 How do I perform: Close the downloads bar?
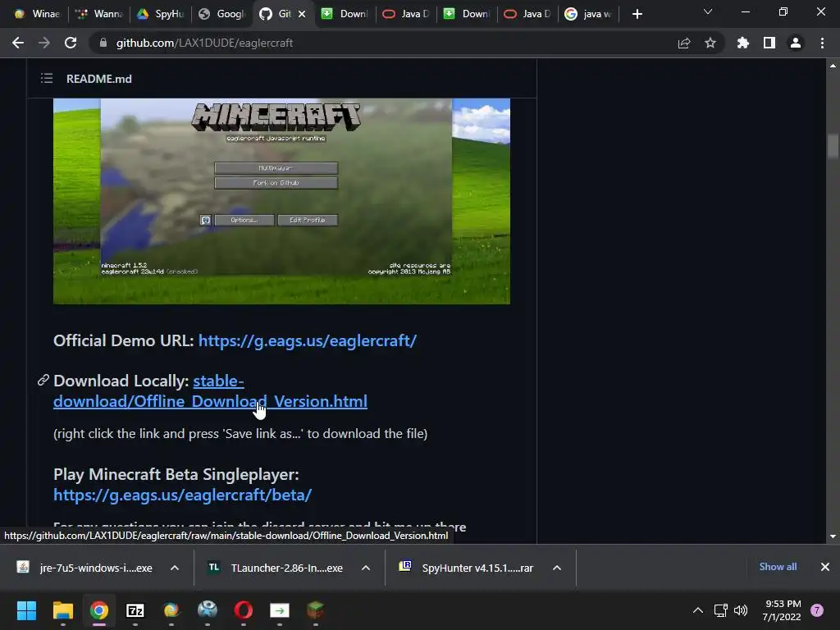pos(825,567)
